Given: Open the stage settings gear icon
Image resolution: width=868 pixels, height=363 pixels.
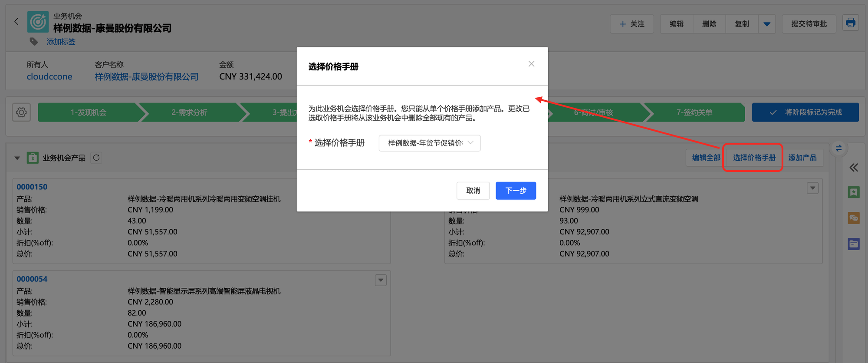Looking at the screenshot, I should (x=21, y=112).
